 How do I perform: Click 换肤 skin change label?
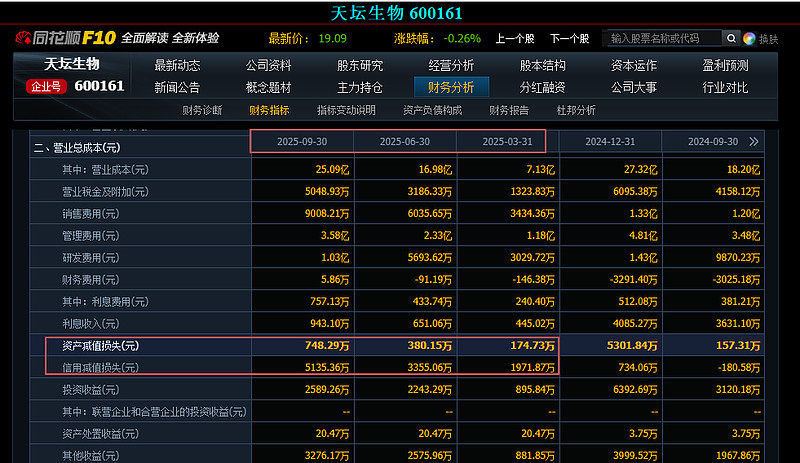768,39
